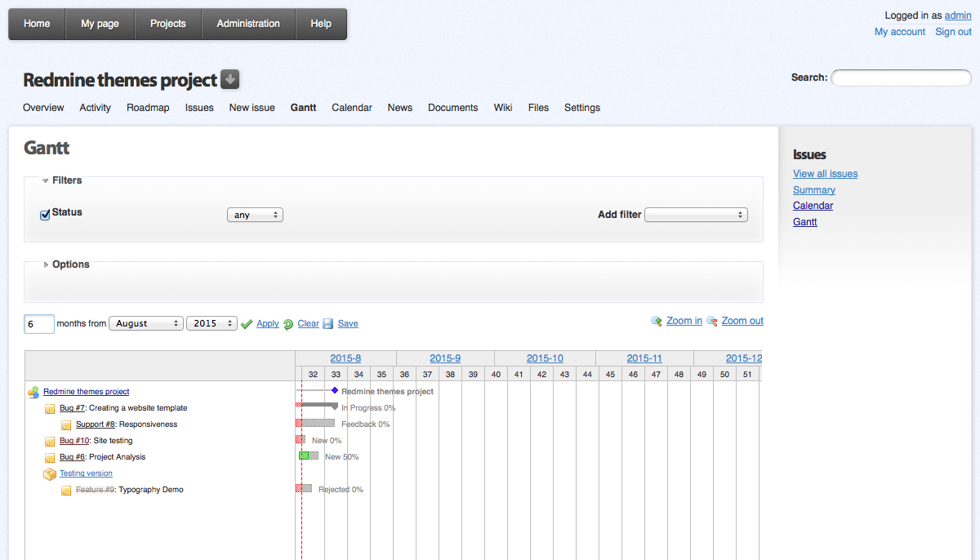The width and height of the screenshot is (980, 560).
Task: Click the Support #8 Gantt task bar
Action: pyautogui.click(x=315, y=423)
